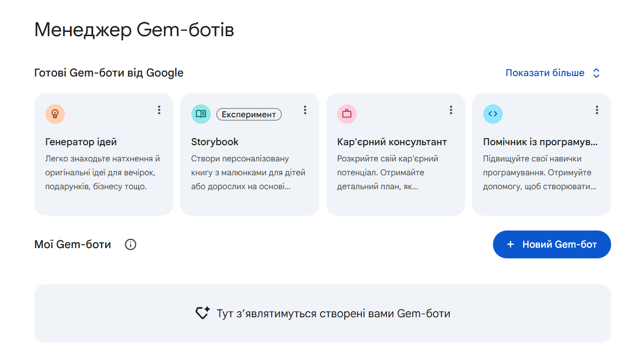Image resolution: width=644 pixels, height=359 pixels.
Task: Create a gem with Новий Gem-бот button
Action: click(552, 244)
